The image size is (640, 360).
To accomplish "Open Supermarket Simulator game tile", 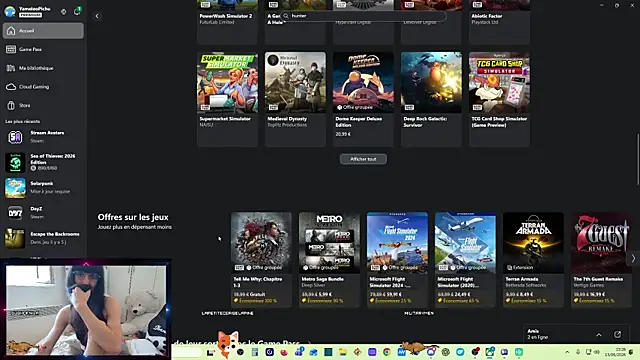I will [x=227, y=99].
